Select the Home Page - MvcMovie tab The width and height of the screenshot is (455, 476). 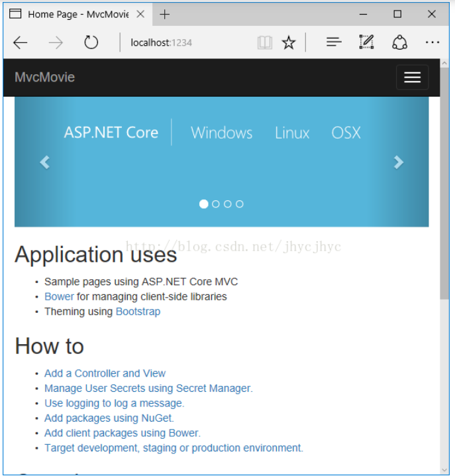point(77,15)
